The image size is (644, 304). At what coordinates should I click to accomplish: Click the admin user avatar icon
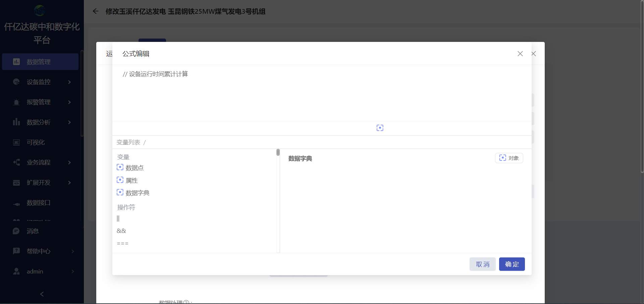coord(16,271)
